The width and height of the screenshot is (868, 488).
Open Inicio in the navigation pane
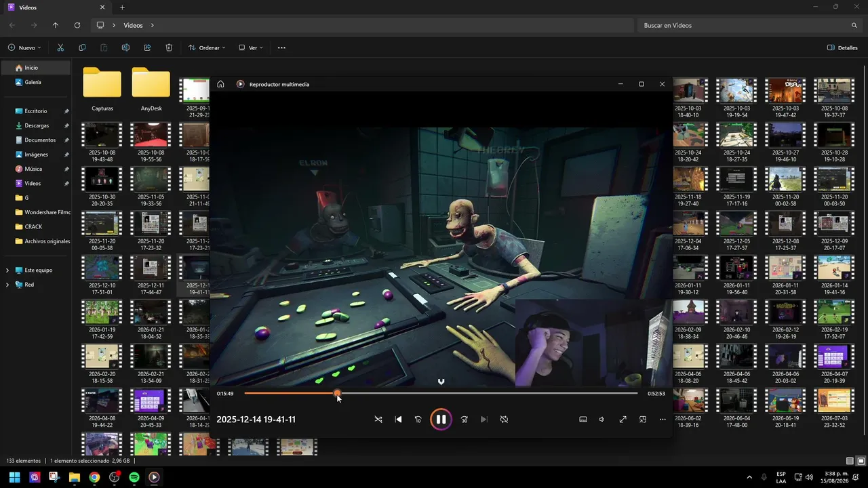tap(35, 68)
